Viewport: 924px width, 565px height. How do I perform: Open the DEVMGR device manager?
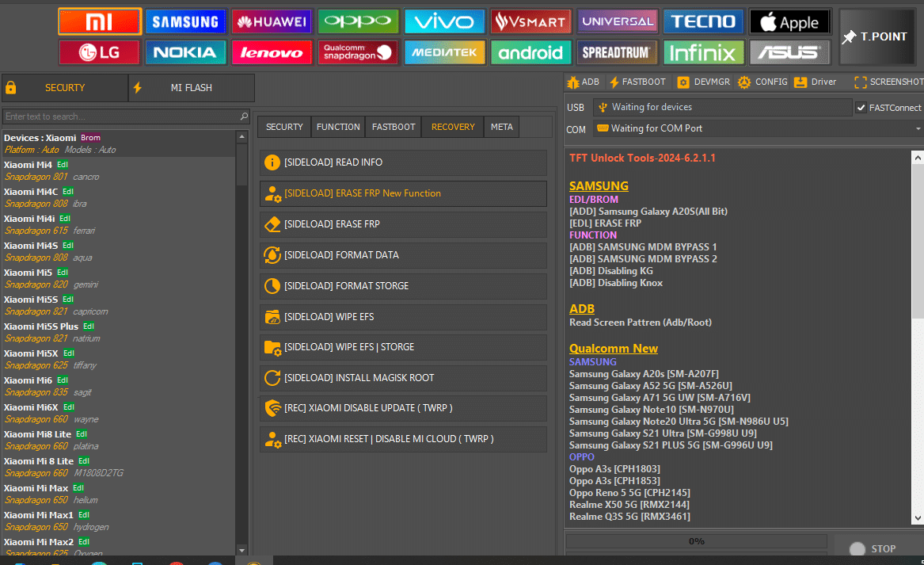click(705, 82)
